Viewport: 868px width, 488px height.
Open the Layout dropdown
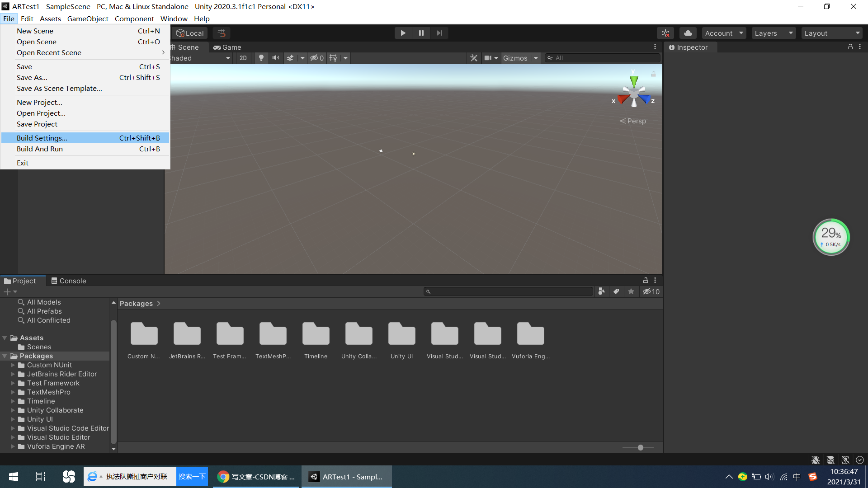click(832, 33)
